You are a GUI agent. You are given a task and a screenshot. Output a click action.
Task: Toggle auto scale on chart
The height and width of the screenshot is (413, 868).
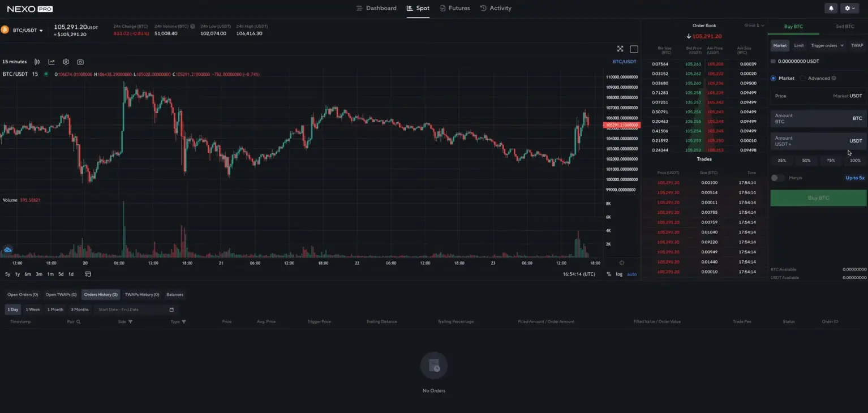click(x=631, y=274)
